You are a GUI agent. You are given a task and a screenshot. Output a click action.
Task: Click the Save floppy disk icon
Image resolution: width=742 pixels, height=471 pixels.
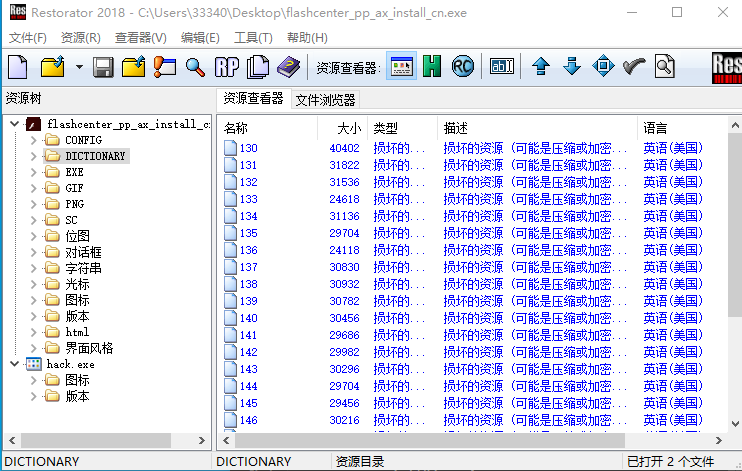coord(103,67)
